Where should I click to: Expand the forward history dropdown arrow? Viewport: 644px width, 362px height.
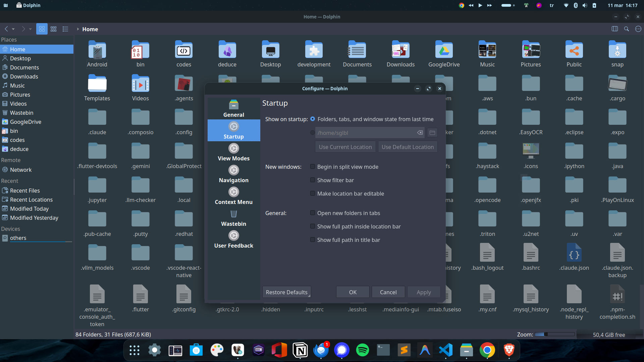pos(30,29)
